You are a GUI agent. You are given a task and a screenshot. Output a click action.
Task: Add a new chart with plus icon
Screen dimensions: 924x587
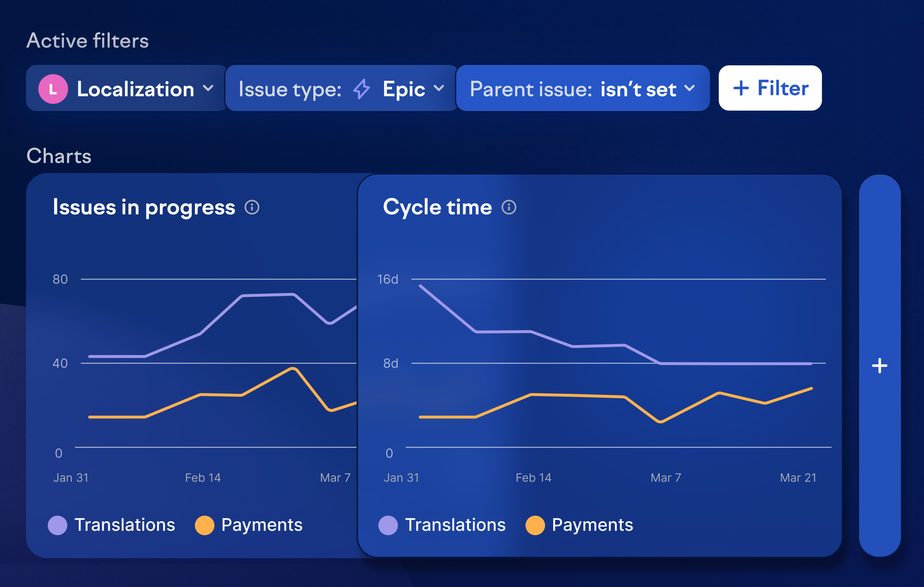click(880, 366)
